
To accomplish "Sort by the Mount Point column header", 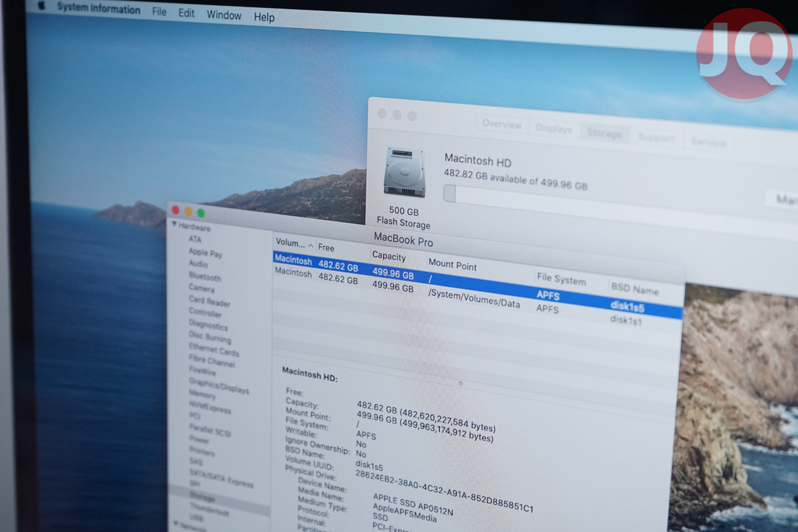I will [453, 265].
